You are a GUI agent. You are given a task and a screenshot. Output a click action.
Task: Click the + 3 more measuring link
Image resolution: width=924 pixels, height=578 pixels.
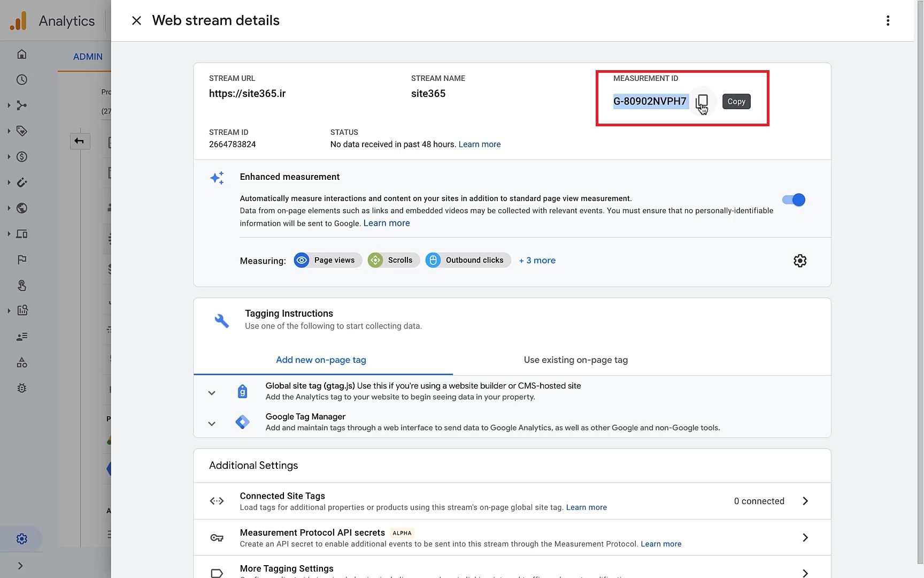[x=537, y=261]
